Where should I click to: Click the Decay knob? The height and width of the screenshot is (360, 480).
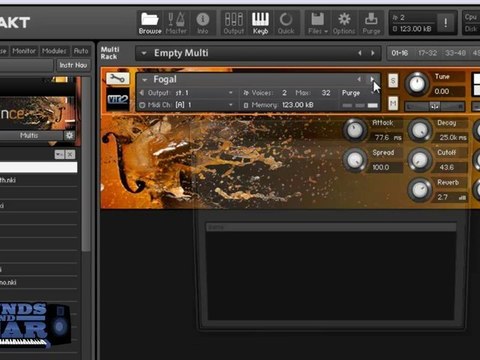[420, 130]
